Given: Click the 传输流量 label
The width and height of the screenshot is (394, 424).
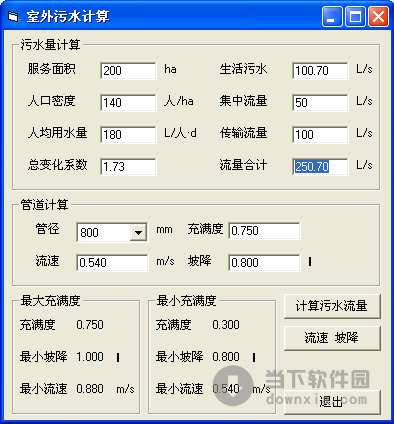Looking at the screenshot, I should tap(243, 133).
